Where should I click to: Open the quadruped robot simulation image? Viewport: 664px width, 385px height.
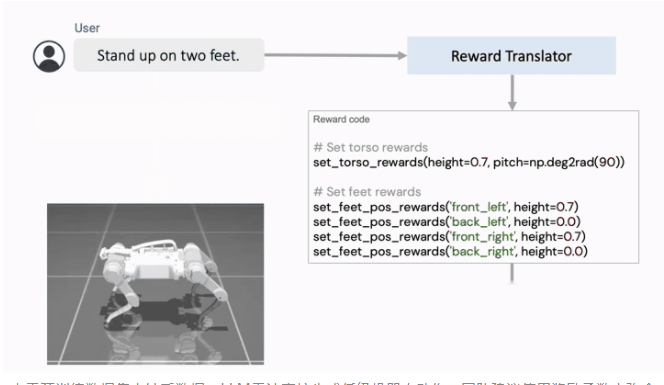tap(155, 284)
